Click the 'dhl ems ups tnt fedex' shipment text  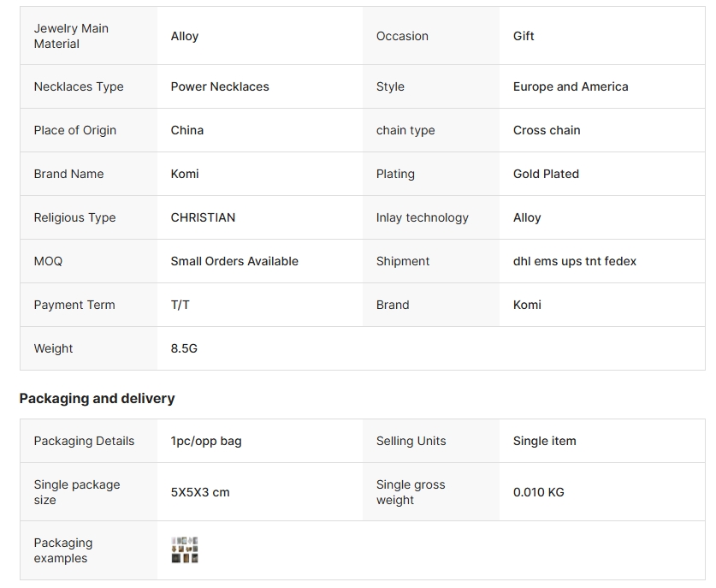[575, 261]
